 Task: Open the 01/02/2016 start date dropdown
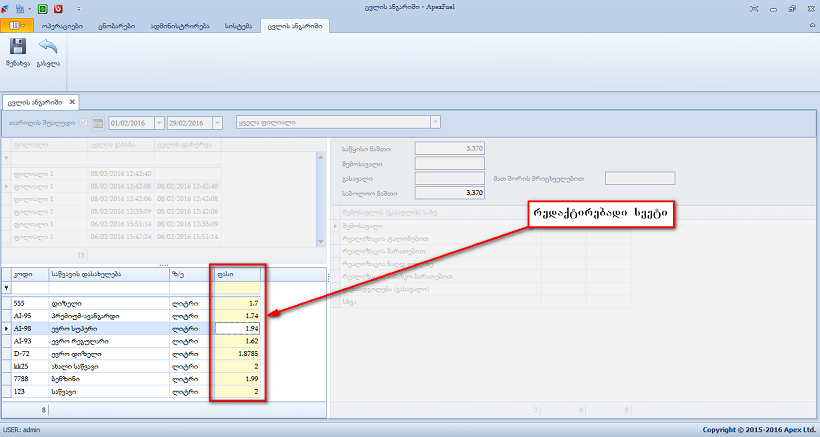(x=158, y=123)
